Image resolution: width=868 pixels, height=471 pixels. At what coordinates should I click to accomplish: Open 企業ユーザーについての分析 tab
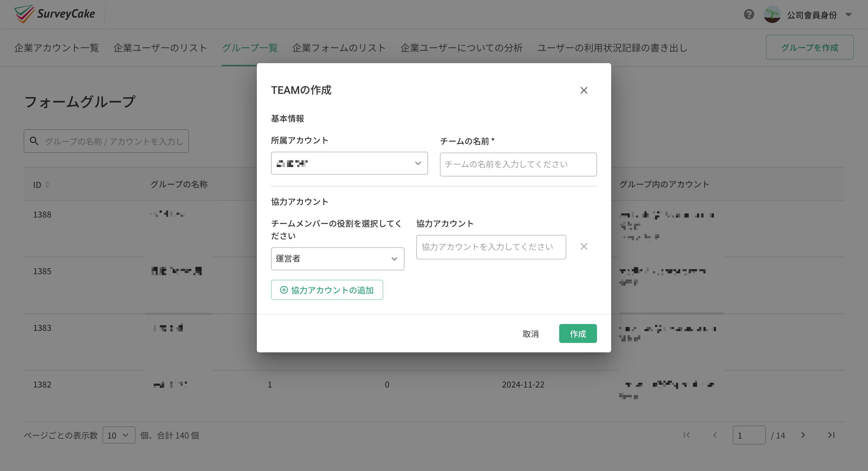click(461, 48)
